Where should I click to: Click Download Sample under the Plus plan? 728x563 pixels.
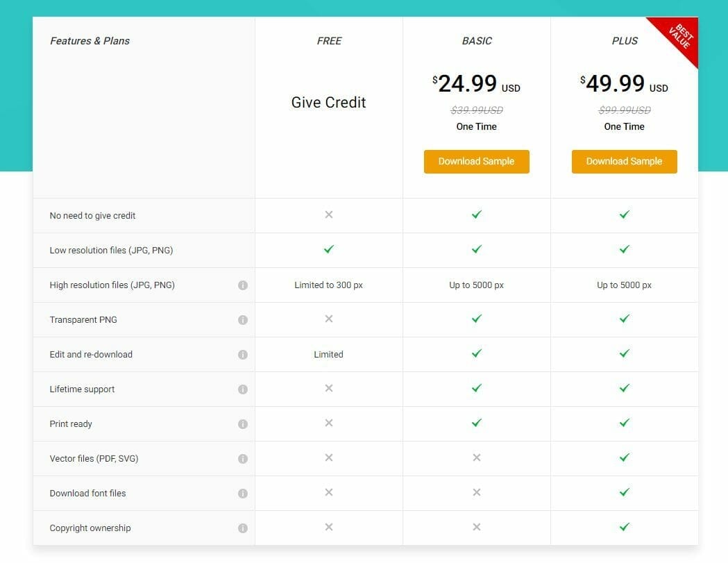[624, 161]
